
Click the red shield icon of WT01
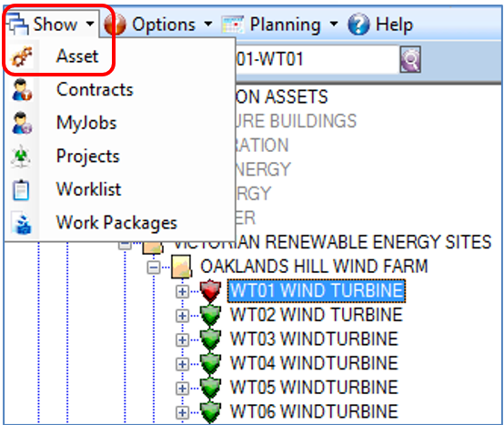(210, 291)
